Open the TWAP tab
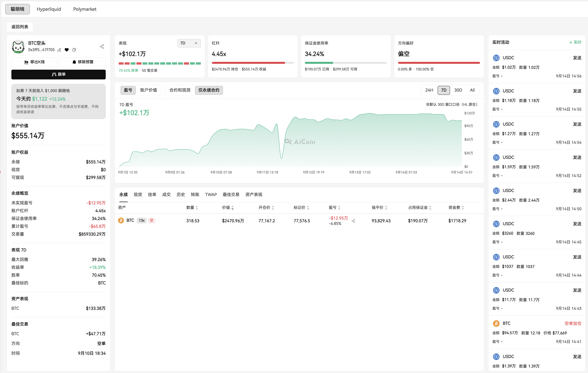This screenshot has height=373, width=588. click(211, 195)
